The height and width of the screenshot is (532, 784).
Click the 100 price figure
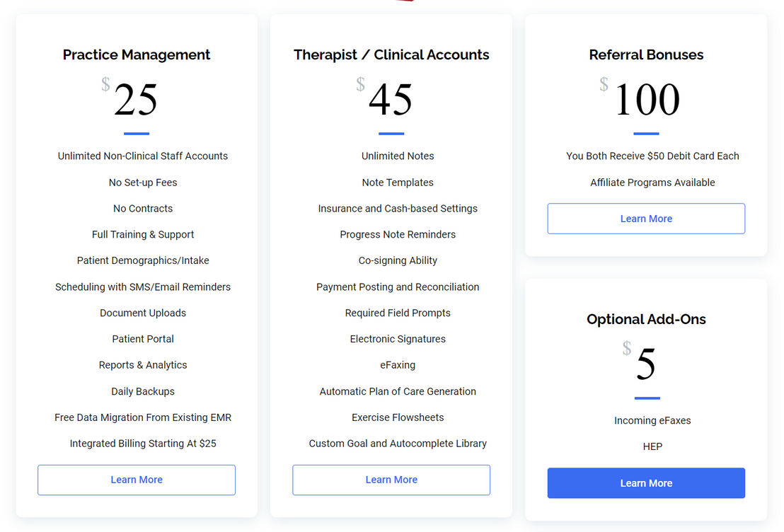[x=647, y=99]
